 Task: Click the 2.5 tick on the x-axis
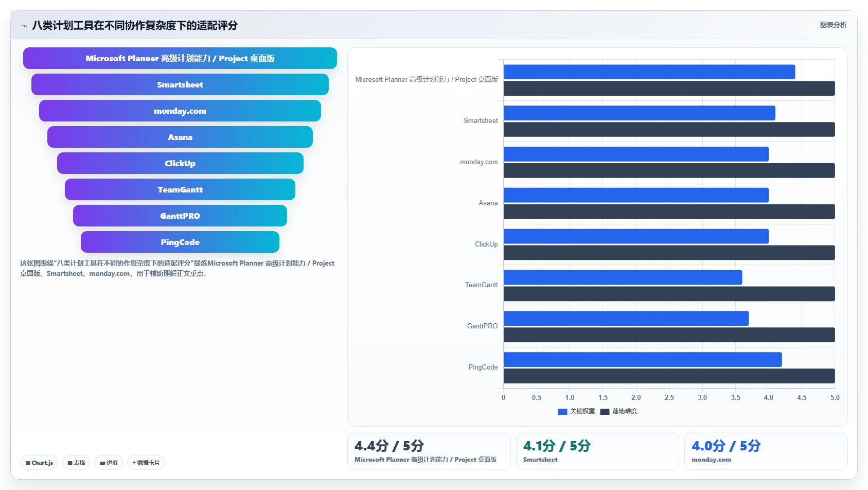tap(669, 397)
